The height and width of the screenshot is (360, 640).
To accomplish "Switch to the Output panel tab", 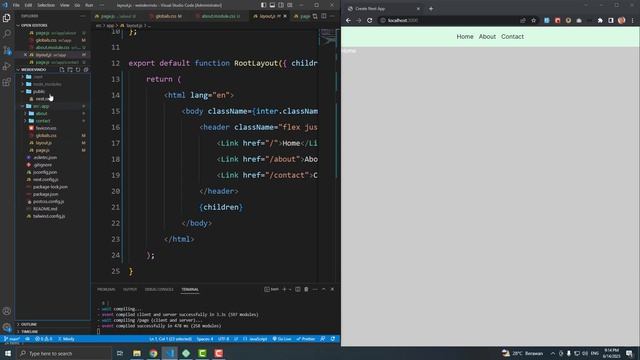I will pos(130,289).
